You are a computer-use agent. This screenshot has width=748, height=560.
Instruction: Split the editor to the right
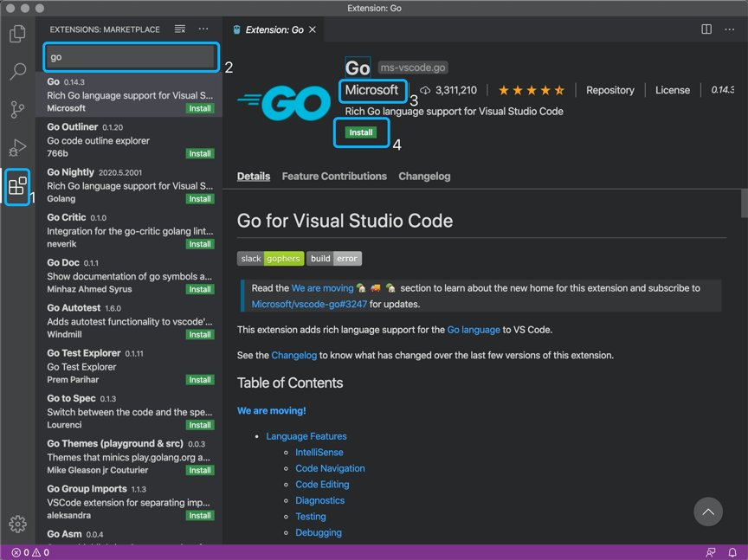point(706,29)
